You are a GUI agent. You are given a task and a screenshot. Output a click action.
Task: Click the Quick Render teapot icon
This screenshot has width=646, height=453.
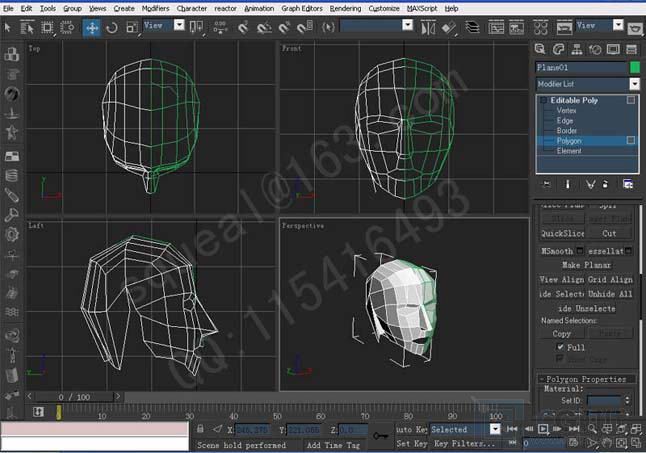point(636,28)
